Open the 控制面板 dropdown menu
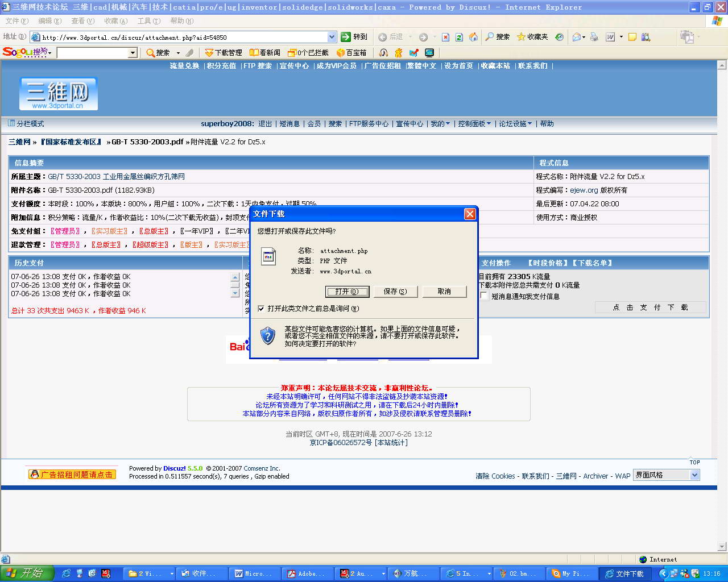The image size is (728, 582). click(474, 124)
